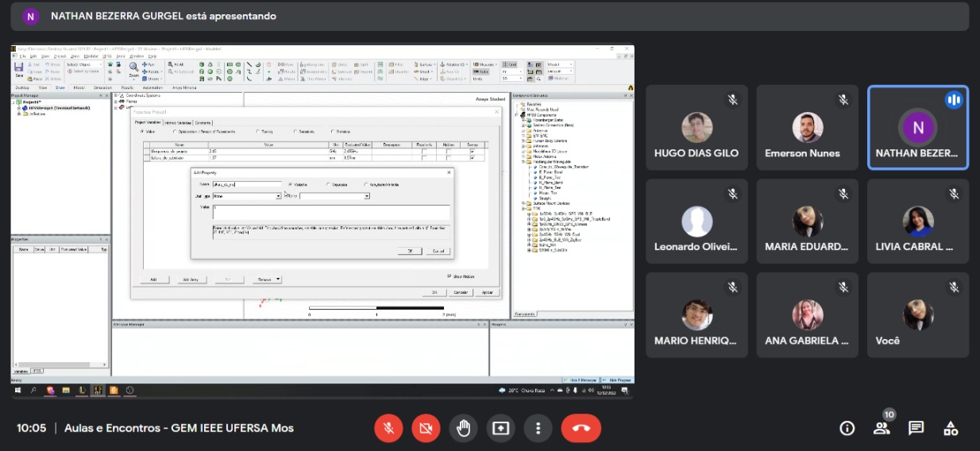Open the Results ribbon tab

(x=127, y=87)
